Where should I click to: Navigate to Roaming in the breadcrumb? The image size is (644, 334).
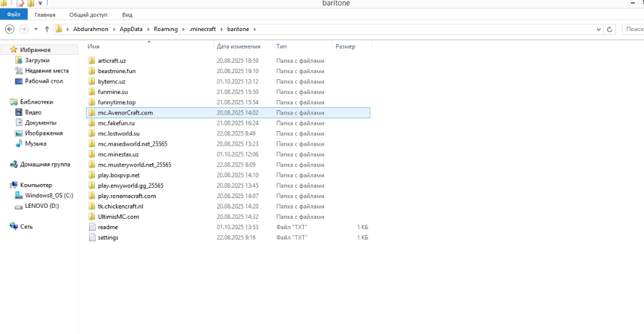click(165, 29)
